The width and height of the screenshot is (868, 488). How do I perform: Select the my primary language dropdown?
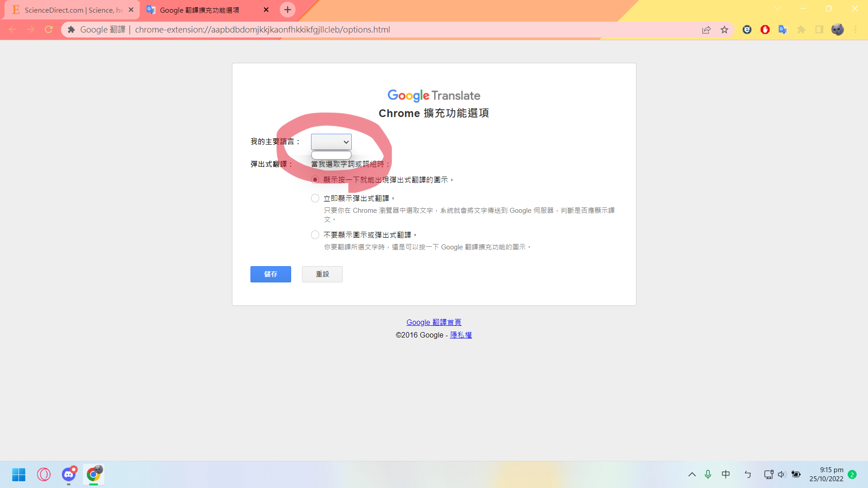click(x=331, y=142)
